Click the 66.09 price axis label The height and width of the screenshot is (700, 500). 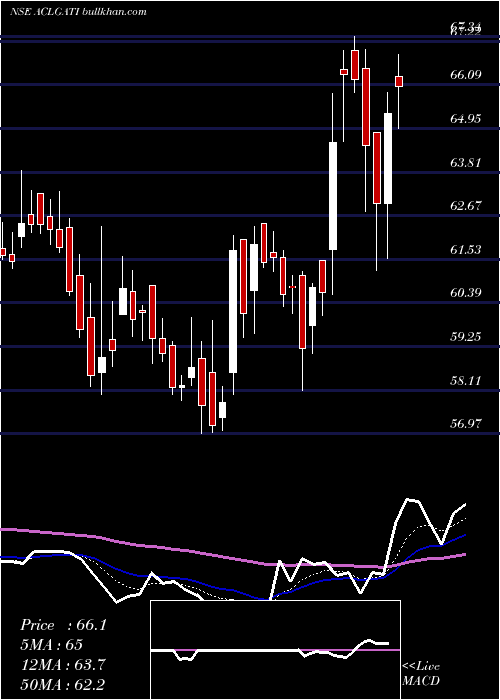466,75
